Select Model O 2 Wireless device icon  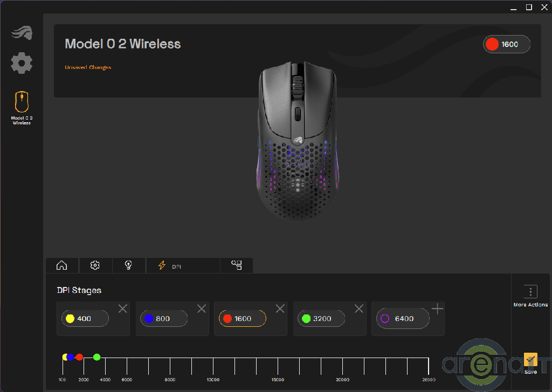[x=22, y=102]
